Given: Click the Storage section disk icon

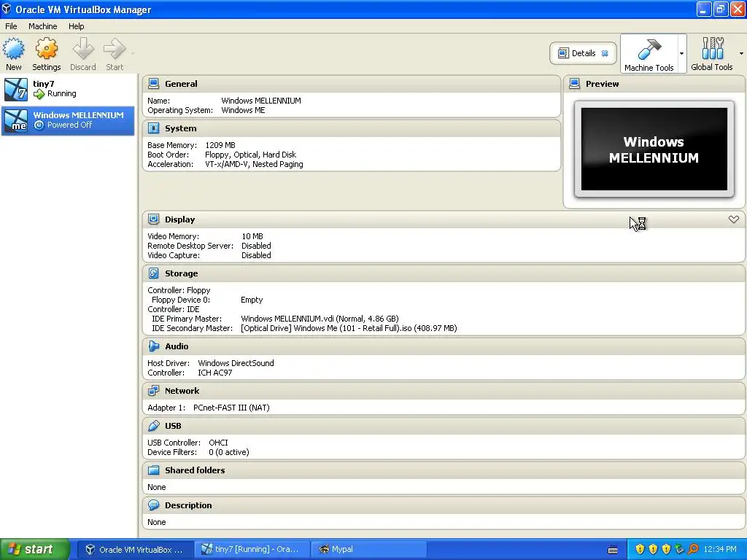Looking at the screenshot, I should pyautogui.click(x=153, y=273).
